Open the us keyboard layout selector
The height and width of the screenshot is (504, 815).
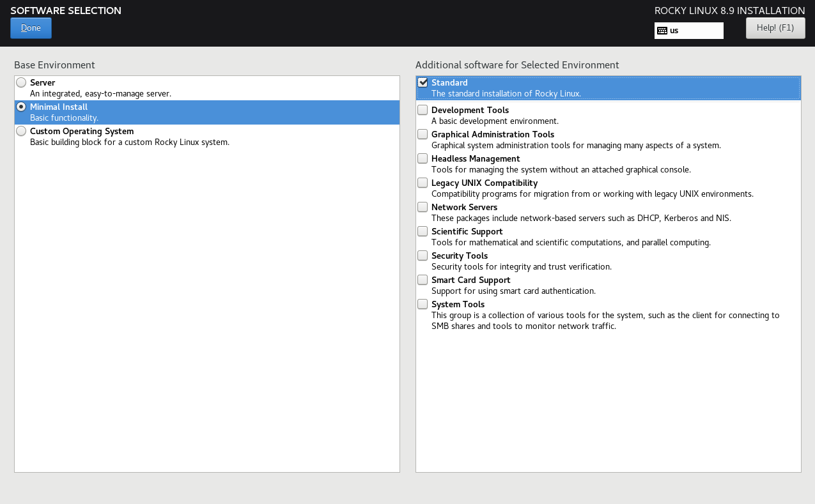(x=689, y=31)
